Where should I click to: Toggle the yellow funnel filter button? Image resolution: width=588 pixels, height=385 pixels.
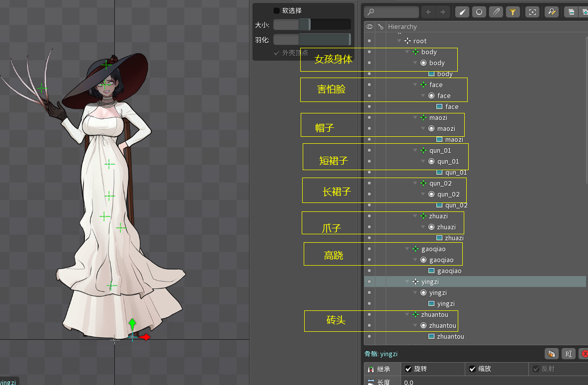pos(512,12)
